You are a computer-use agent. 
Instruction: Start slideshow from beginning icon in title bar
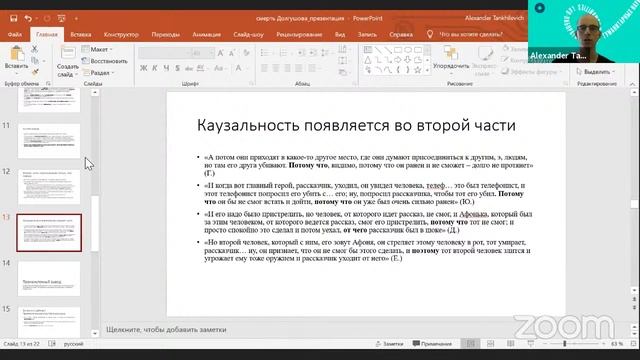coord(62,18)
